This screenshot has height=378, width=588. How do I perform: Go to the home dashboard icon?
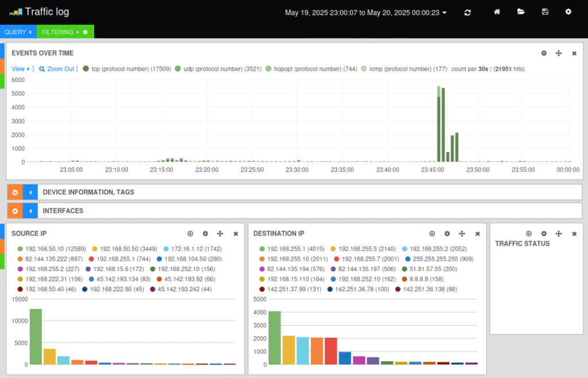[x=497, y=12]
